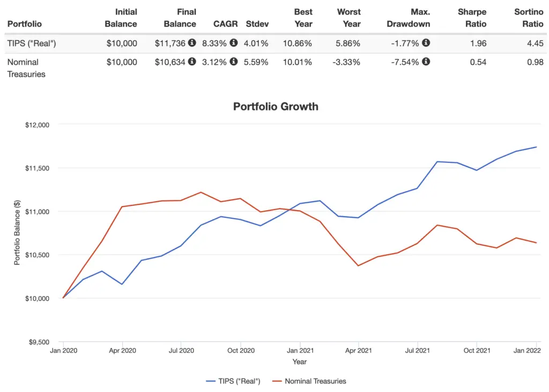Click the Jan 2021 x-axis label
This screenshot has height=392, width=549.
300,351
